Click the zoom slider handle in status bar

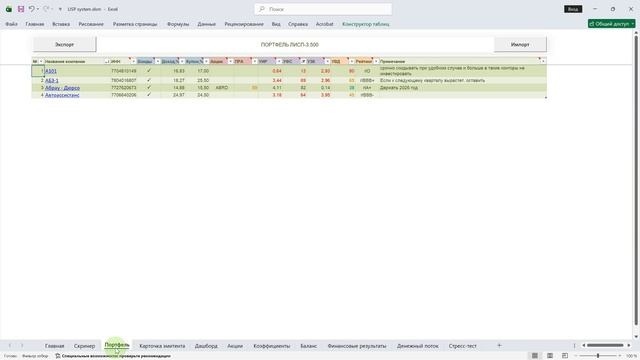[598, 356]
